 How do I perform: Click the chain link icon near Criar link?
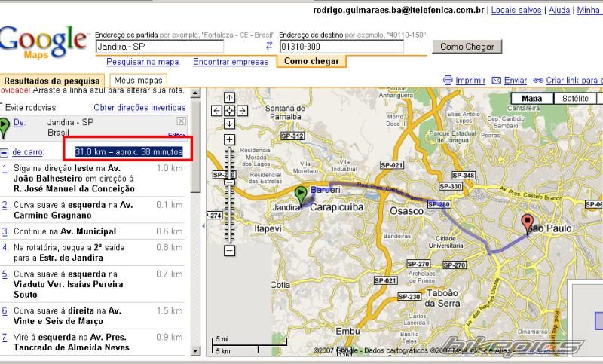[x=538, y=81]
